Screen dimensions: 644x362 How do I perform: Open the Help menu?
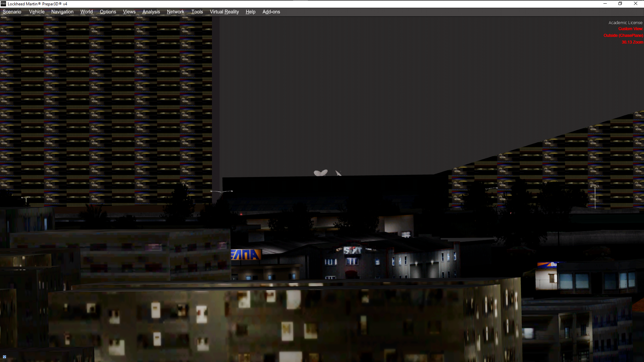point(250,12)
